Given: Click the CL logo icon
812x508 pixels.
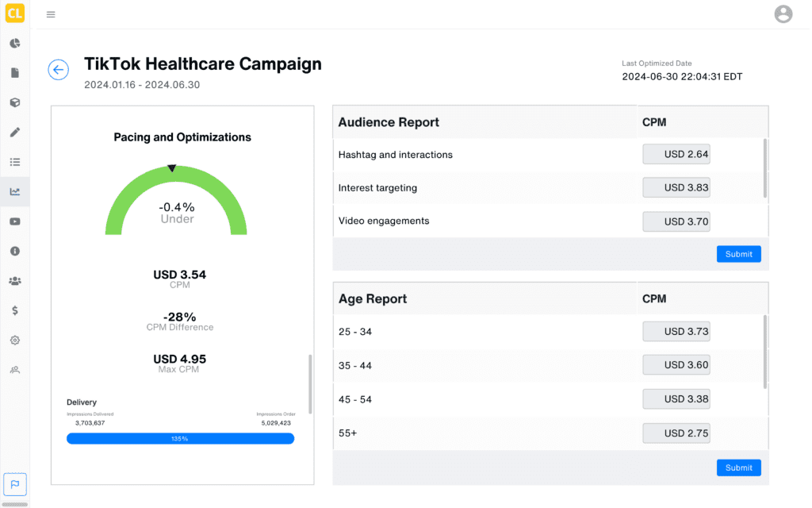Looking at the screenshot, I should point(14,13).
